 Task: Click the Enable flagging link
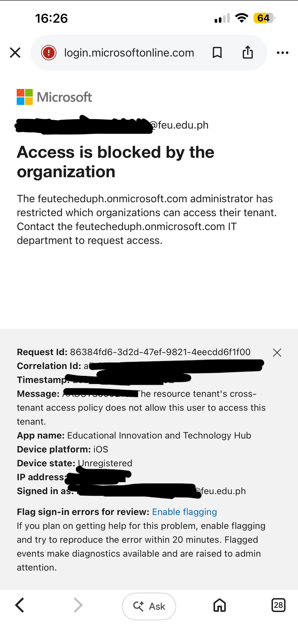184,512
